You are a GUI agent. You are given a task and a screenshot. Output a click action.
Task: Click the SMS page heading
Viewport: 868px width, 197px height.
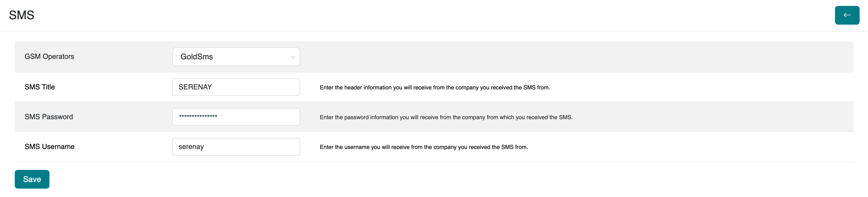[x=22, y=15]
